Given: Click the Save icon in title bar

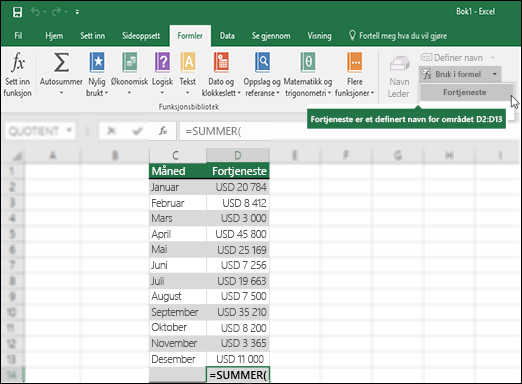Looking at the screenshot, I should [17, 12].
